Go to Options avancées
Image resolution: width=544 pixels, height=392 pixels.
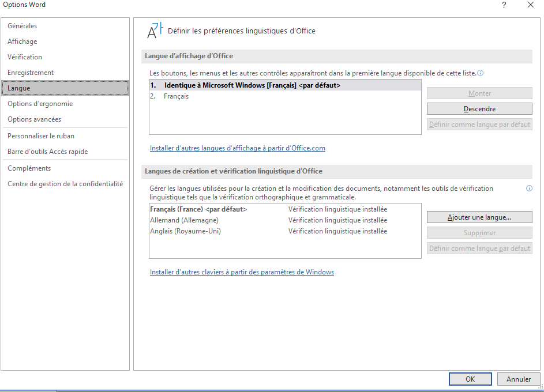coord(65,119)
